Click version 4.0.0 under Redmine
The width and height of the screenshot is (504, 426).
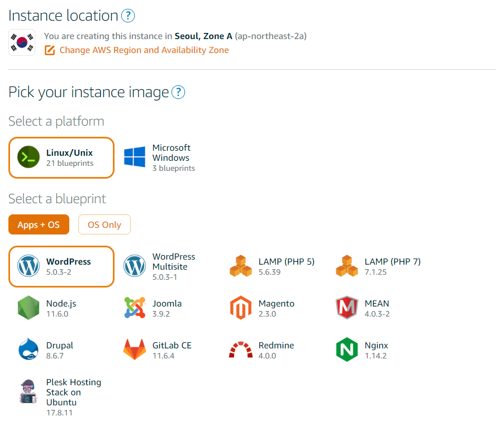pos(267,356)
